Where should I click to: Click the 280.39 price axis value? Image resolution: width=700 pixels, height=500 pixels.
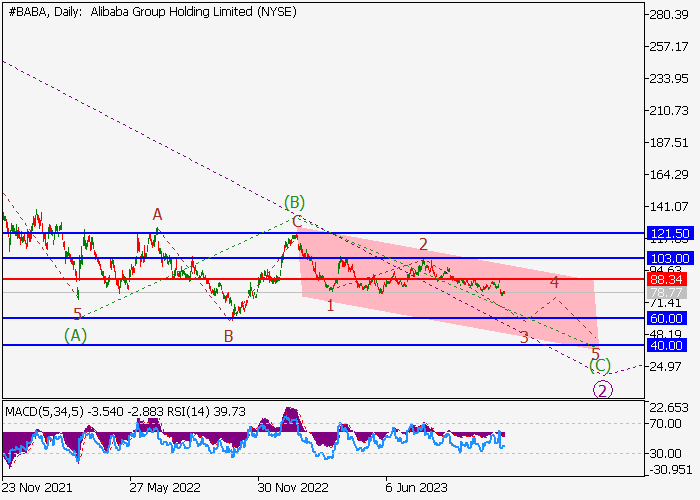tap(668, 15)
